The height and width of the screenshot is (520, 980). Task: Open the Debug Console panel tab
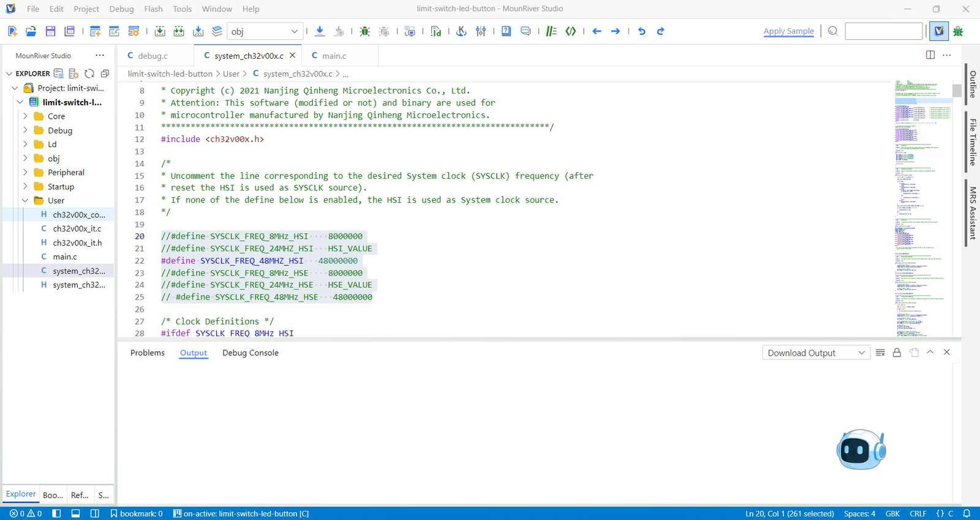(251, 353)
